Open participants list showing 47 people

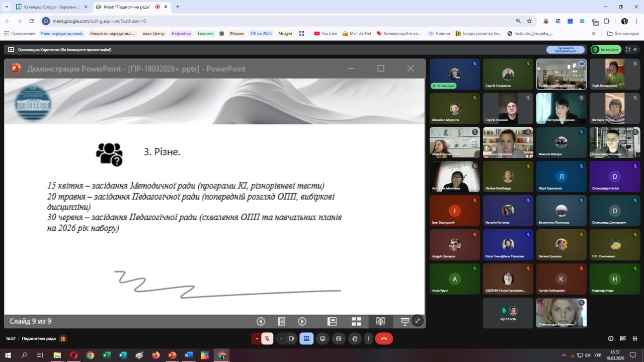[x=631, y=50]
